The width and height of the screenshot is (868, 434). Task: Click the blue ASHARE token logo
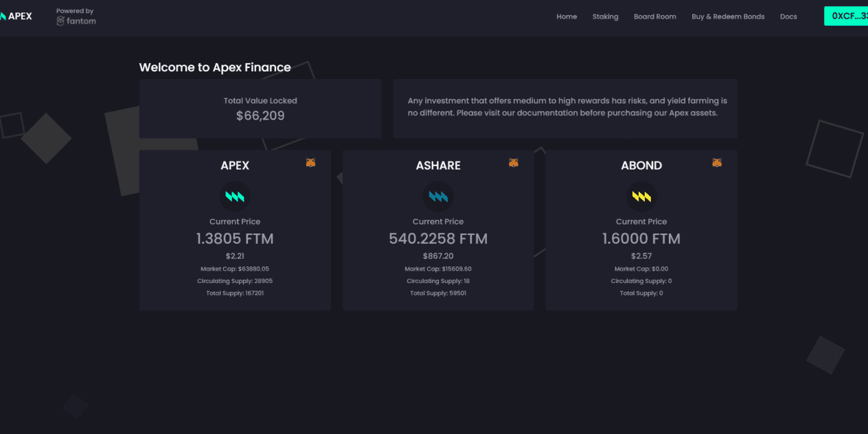438,197
